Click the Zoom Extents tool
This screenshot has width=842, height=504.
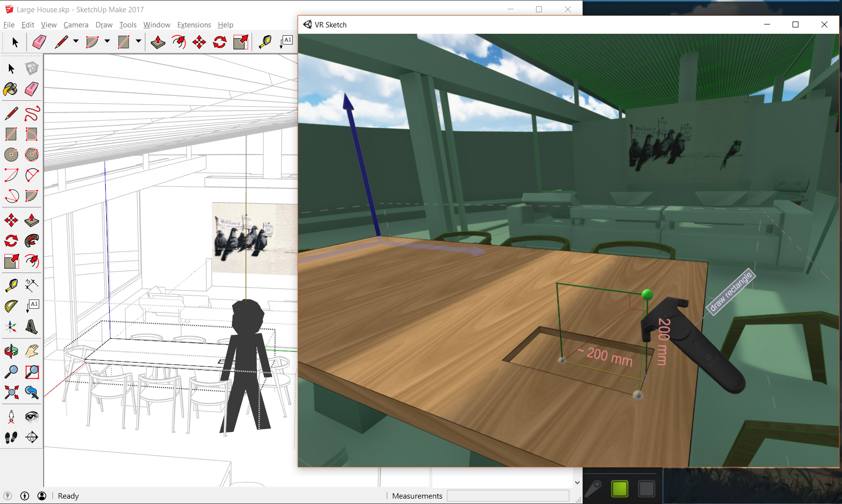(x=11, y=392)
